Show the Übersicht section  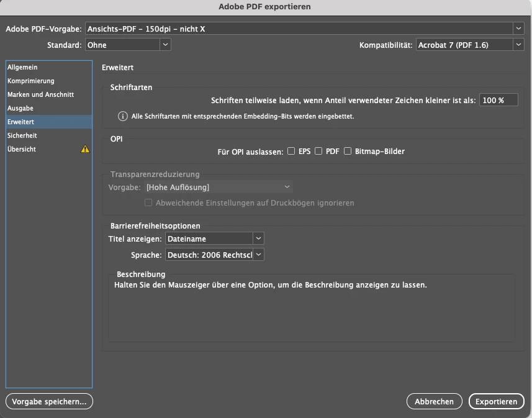coord(49,148)
